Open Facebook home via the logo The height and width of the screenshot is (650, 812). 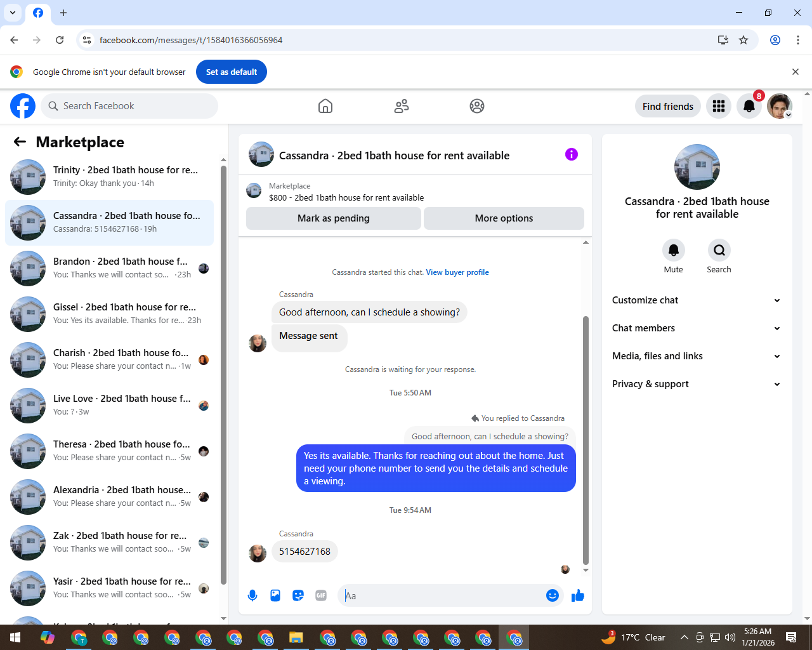click(23, 106)
